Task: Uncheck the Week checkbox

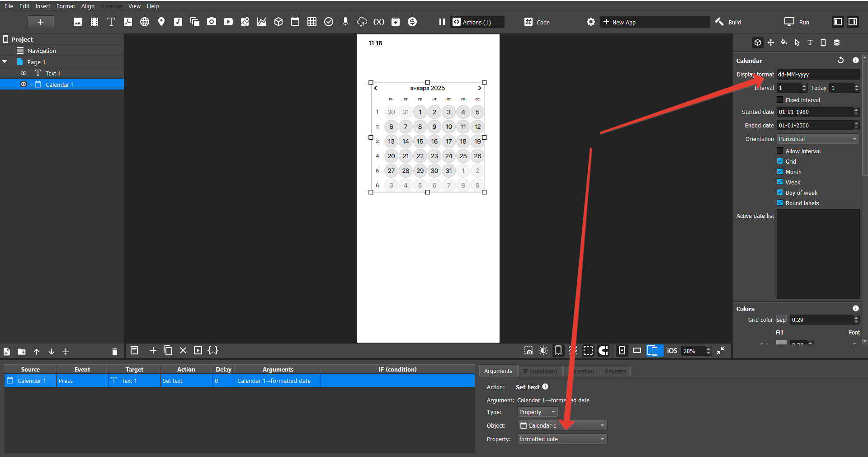Action: (x=780, y=182)
